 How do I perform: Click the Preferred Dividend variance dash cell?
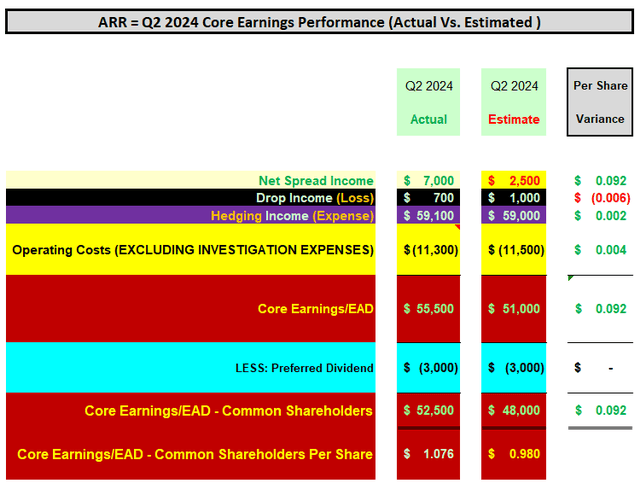(600, 368)
